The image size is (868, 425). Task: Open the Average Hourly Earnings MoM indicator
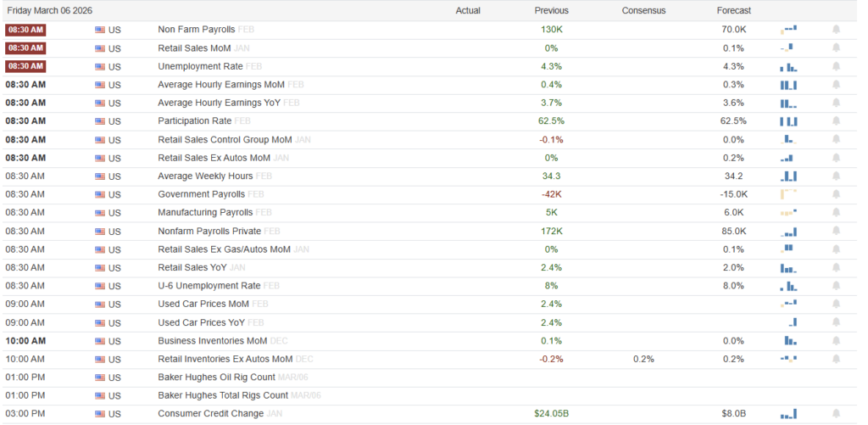click(x=221, y=85)
